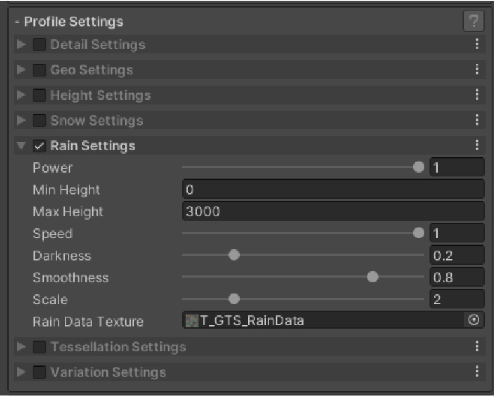Collapse the Rain Settings foldout arrow

[21, 146]
